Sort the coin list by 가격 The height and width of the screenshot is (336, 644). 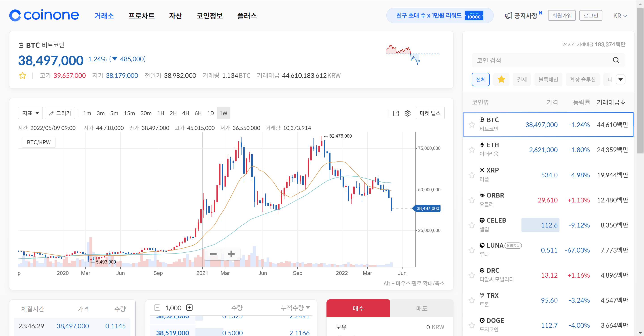(552, 102)
